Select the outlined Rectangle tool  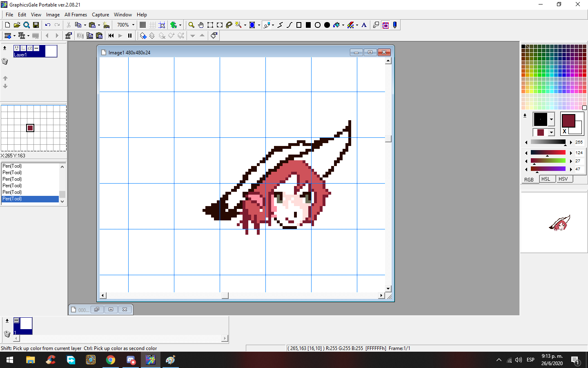[299, 25]
